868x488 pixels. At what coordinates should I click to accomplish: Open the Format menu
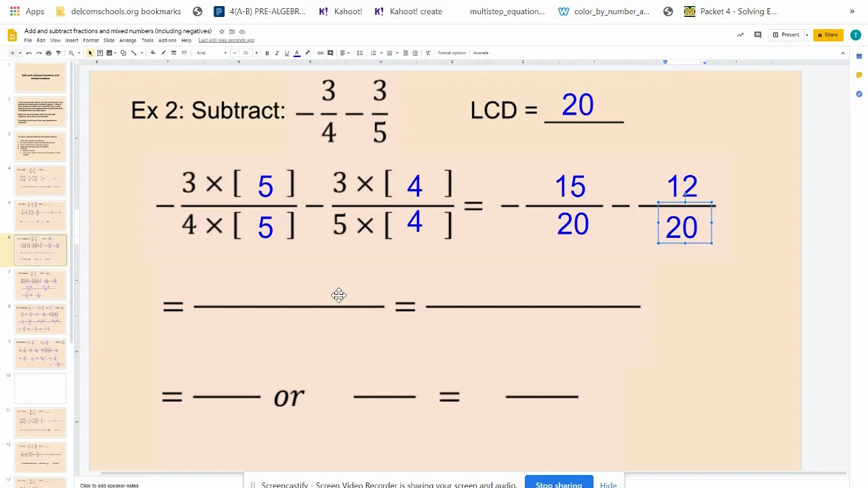tap(91, 41)
